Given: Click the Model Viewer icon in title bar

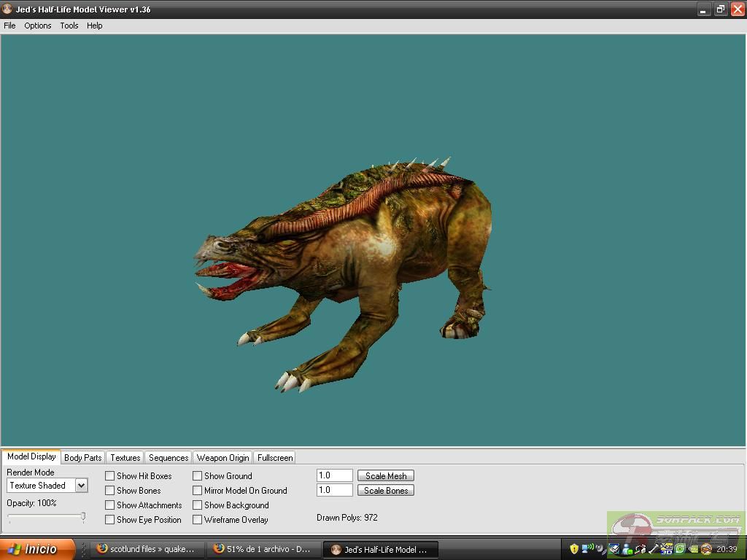Looking at the screenshot, I should pos(7,9).
